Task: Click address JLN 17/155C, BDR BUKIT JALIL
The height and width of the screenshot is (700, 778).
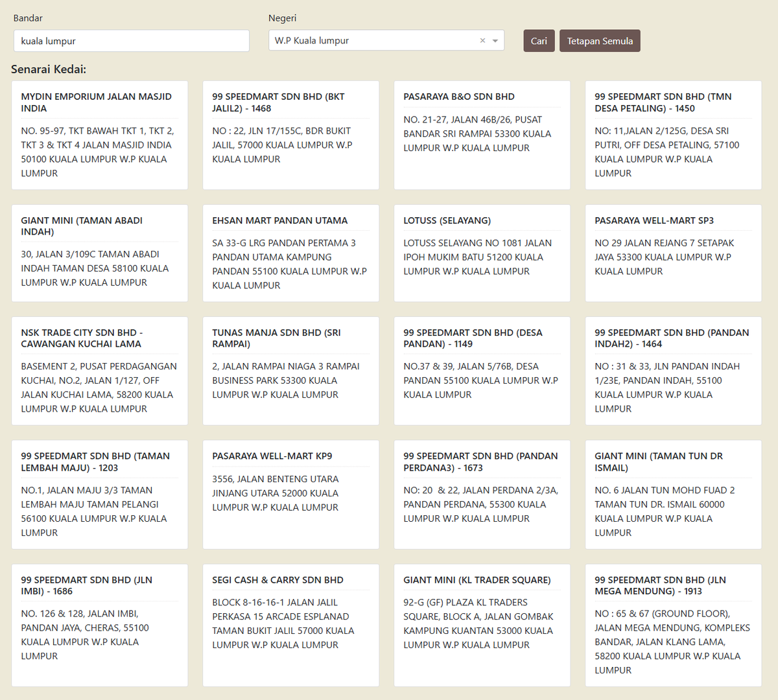Action: (282, 145)
